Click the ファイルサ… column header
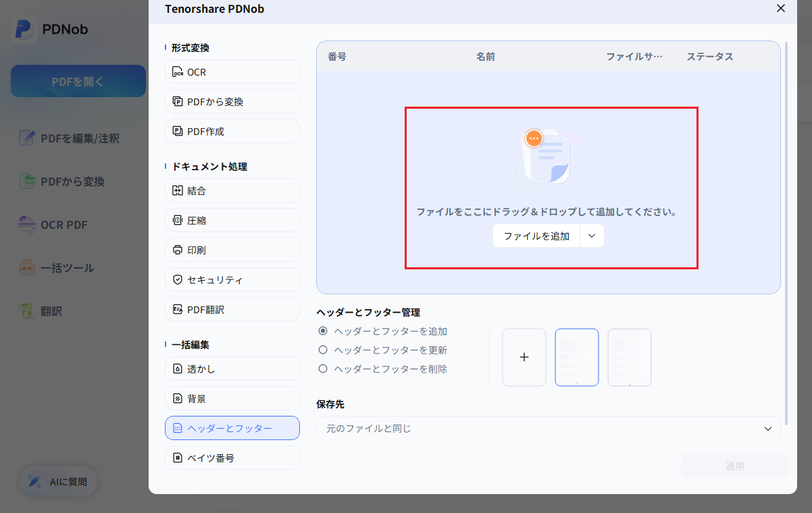The image size is (812, 513). coord(634,57)
